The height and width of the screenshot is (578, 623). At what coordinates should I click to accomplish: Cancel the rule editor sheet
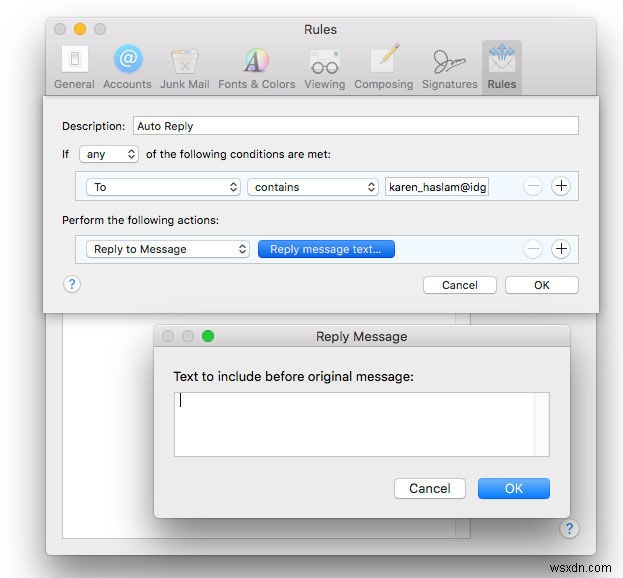(x=460, y=285)
